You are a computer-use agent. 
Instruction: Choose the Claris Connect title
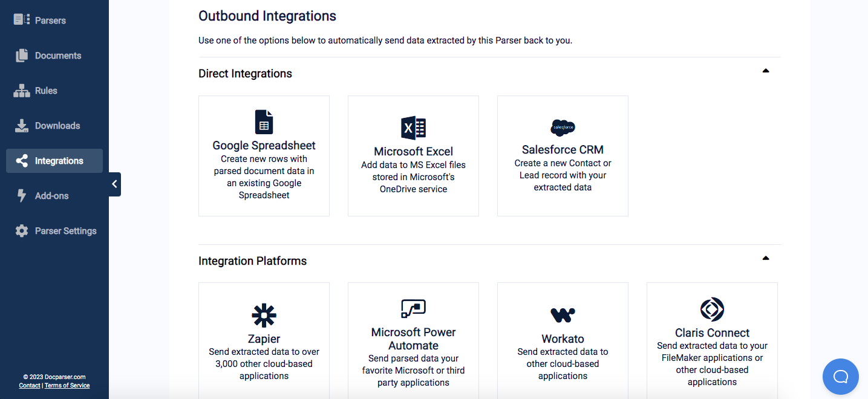(x=712, y=333)
